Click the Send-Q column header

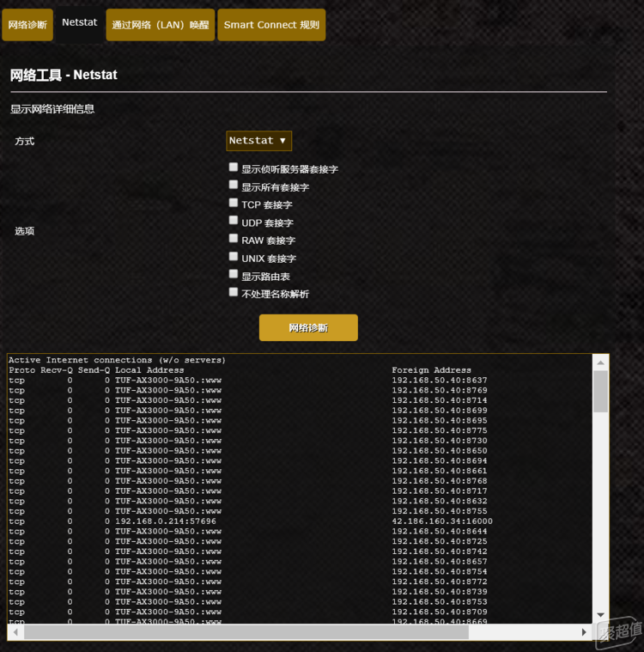coord(94,370)
